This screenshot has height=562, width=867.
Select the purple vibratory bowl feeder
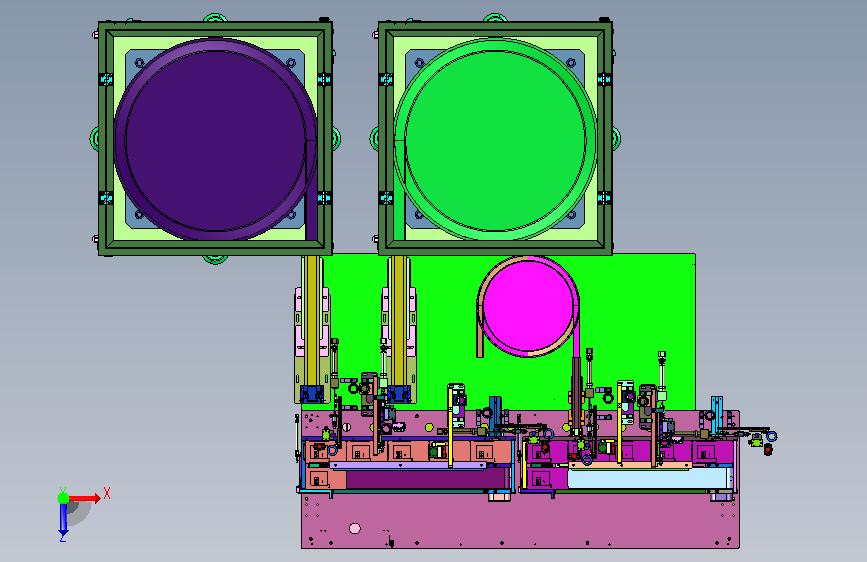[x=215, y=139]
